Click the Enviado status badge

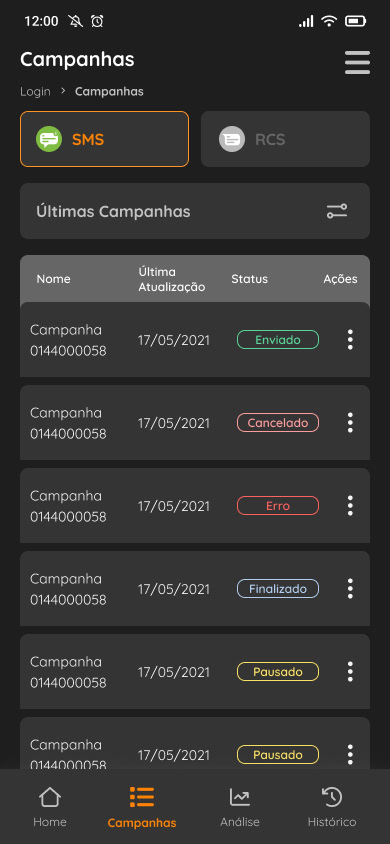tap(278, 340)
